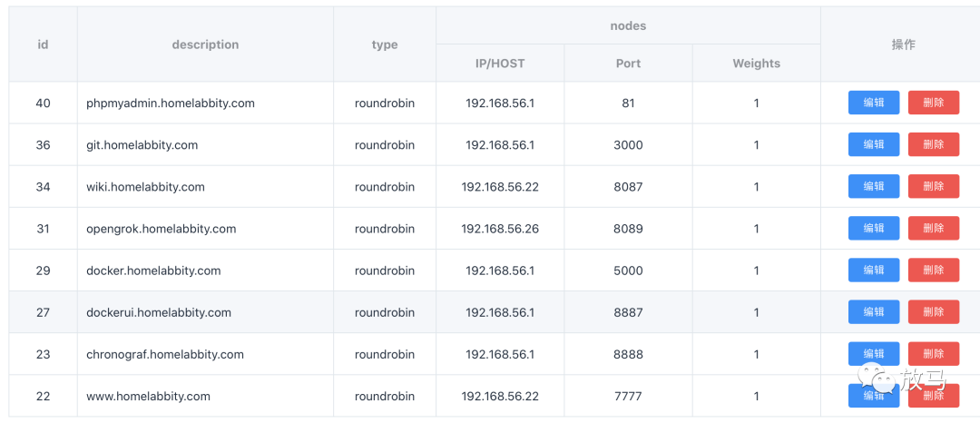Edit the docker.homelabbity.com entry

873,271
